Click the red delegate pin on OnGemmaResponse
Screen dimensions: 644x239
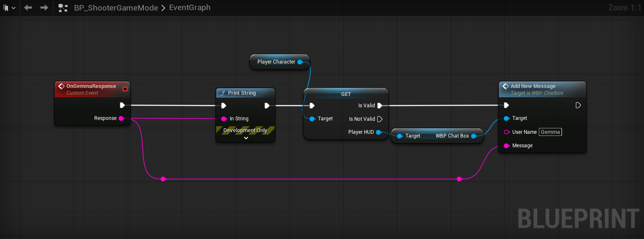point(125,89)
